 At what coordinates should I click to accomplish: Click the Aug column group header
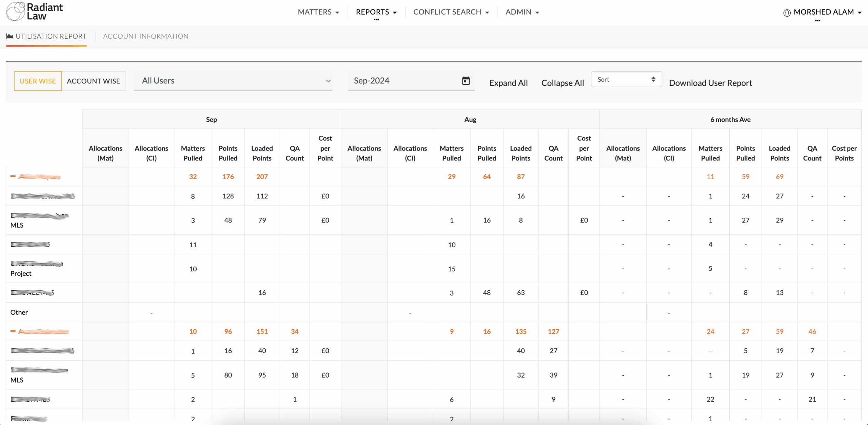click(x=470, y=119)
